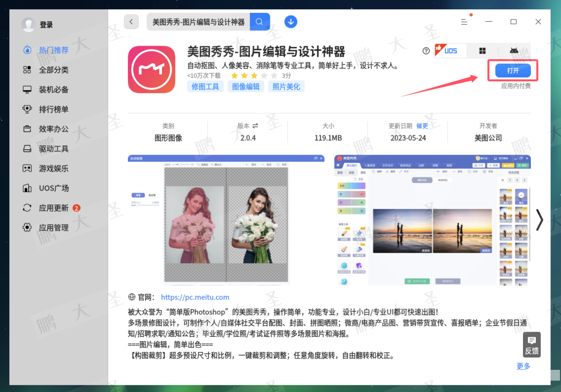This screenshot has width=561, height=392.
Task: Open the download manager arrow icon
Action: [291, 21]
